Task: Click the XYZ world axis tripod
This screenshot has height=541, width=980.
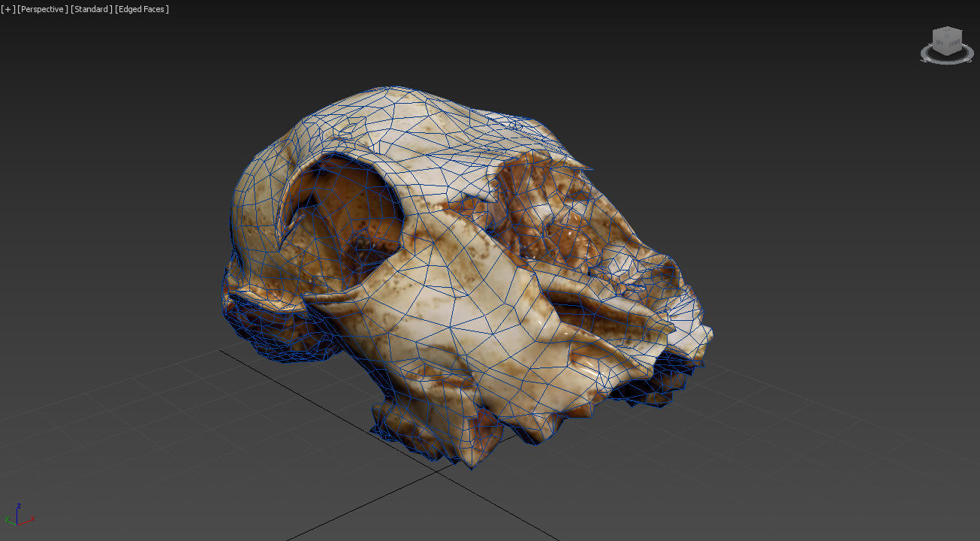Action: [x=19, y=515]
